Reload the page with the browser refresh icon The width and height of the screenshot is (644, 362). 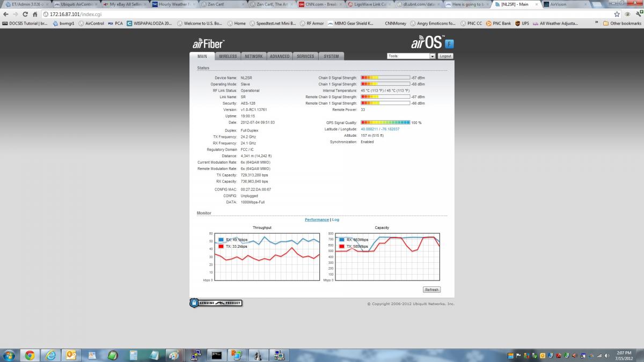coord(25,14)
